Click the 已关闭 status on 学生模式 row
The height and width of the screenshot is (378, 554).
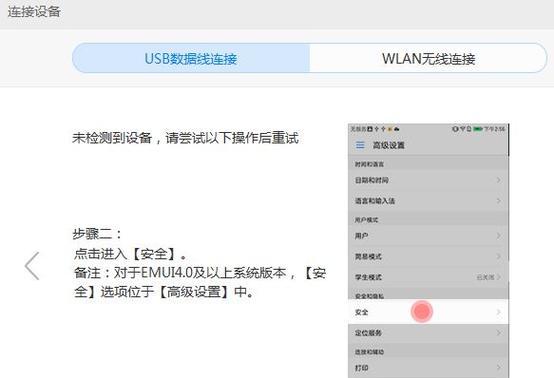tap(485, 277)
